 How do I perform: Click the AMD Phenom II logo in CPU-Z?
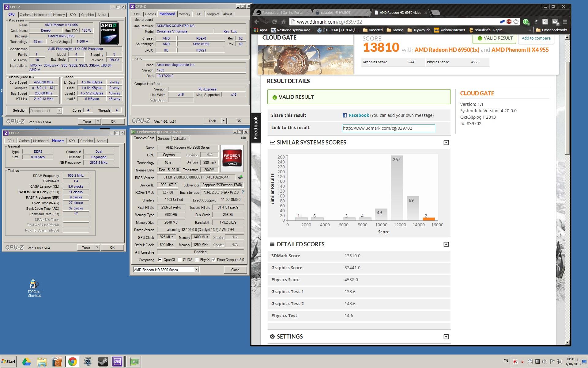point(109,33)
